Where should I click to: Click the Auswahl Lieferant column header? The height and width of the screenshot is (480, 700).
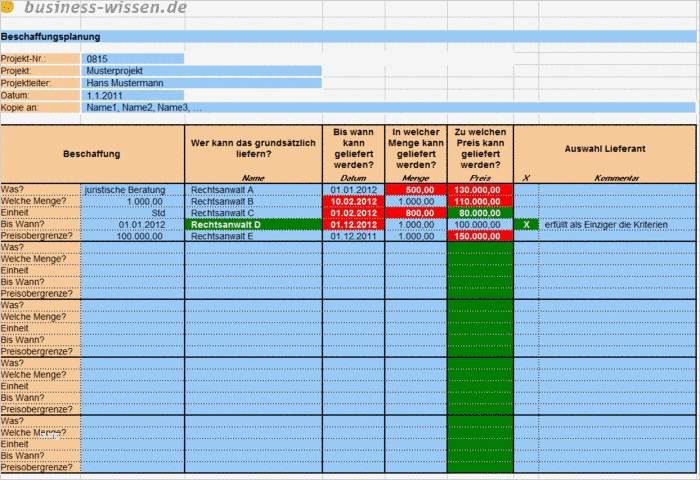click(x=605, y=149)
